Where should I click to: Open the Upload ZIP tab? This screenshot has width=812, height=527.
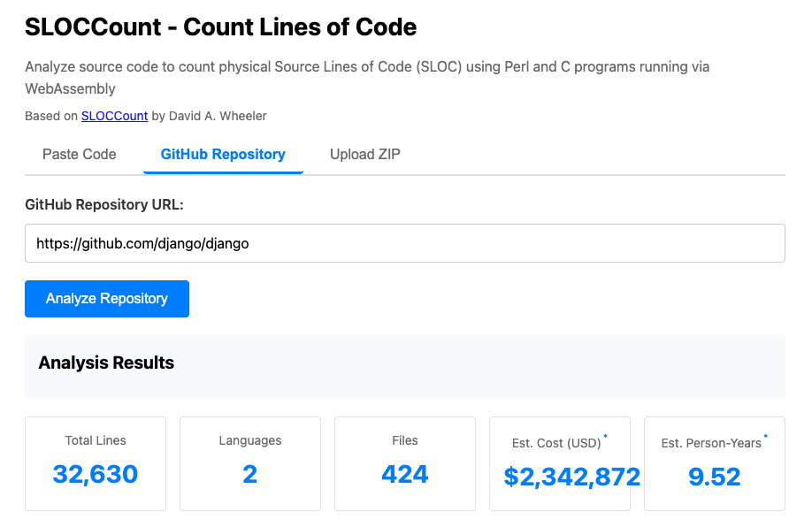(x=364, y=154)
